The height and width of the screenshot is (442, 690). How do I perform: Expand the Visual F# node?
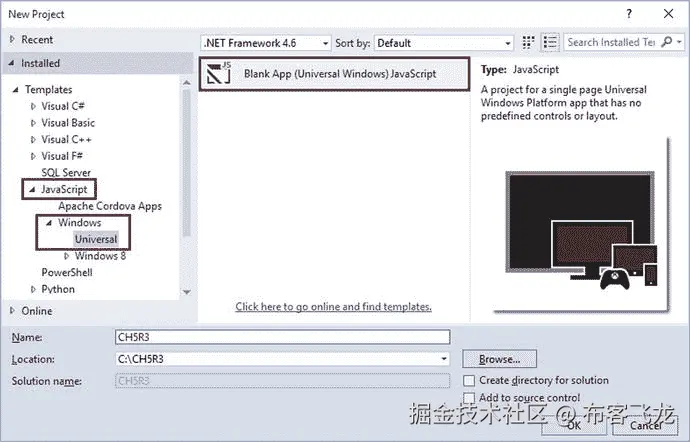pyautogui.click(x=33, y=156)
